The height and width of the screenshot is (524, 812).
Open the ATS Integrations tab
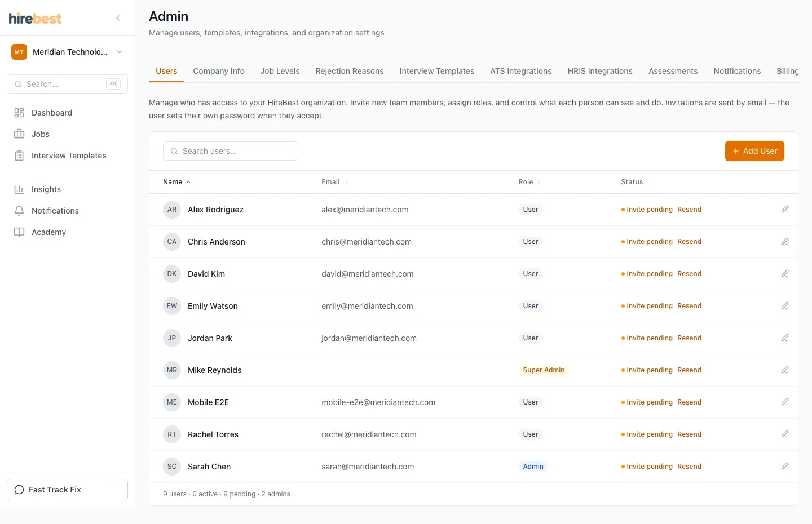(x=521, y=71)
